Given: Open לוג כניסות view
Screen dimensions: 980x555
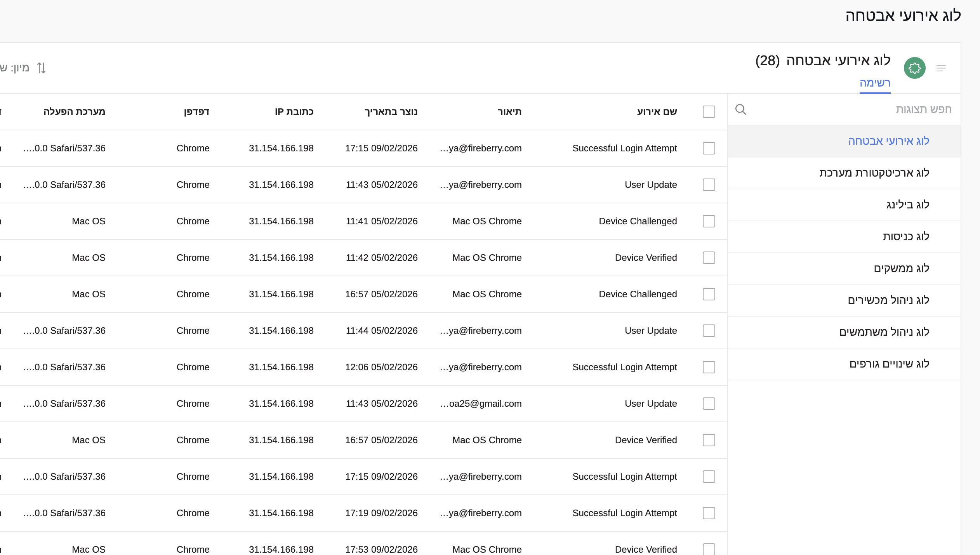Looking at the screenshot, I should pyautogui.click(x=906, y=237).
